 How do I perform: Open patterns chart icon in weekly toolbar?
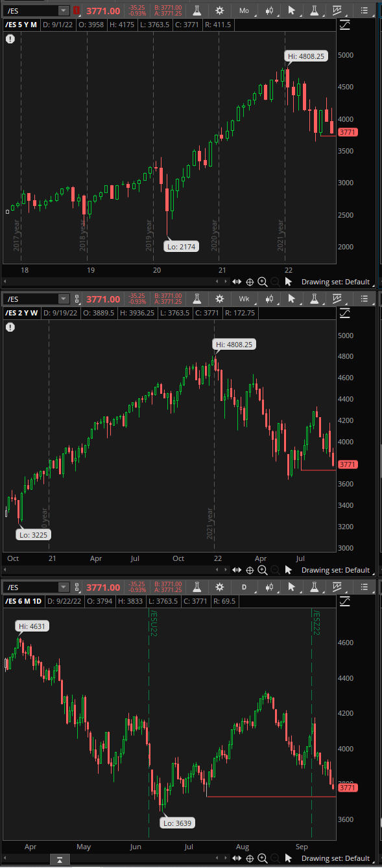[337, 299]
